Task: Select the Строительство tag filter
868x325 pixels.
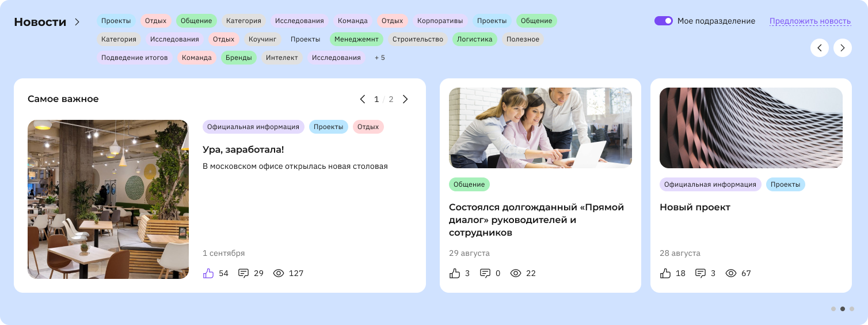Action: [418, 39]
